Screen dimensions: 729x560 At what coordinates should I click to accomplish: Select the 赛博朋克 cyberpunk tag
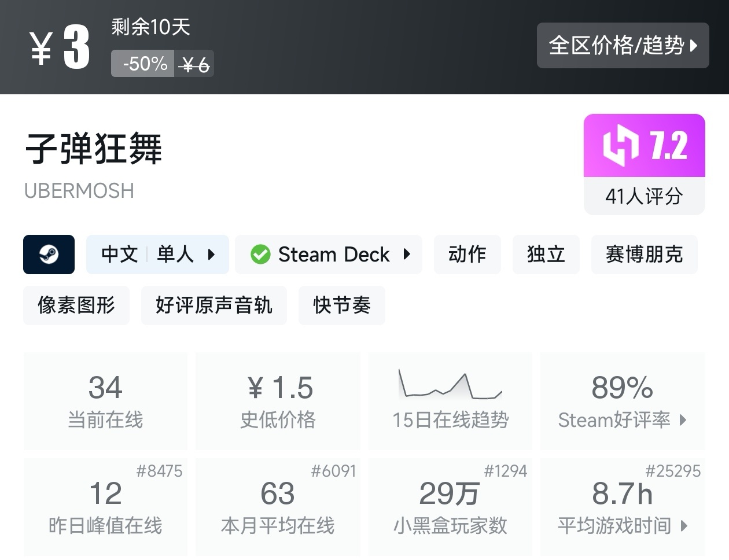tap(644, 255)
